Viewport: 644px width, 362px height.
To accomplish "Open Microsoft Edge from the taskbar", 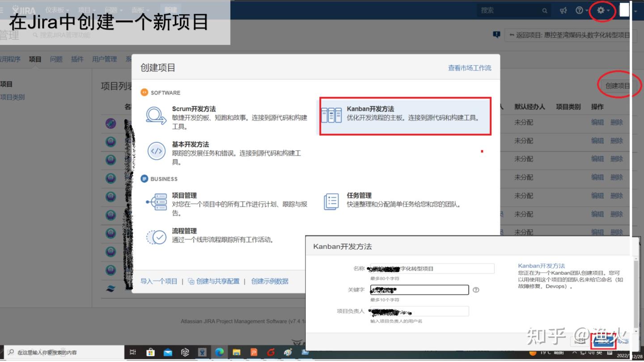I will [219, 353].
